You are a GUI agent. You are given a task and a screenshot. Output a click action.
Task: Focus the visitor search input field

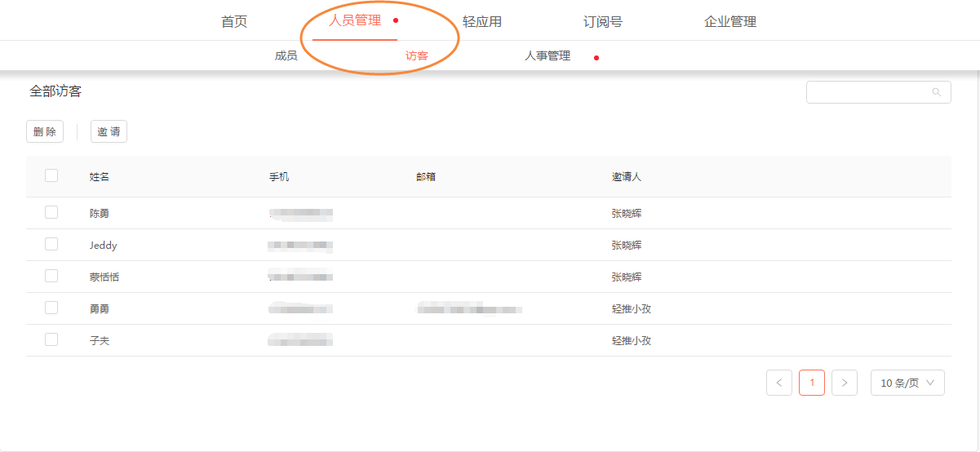click(x=879, y=92)
